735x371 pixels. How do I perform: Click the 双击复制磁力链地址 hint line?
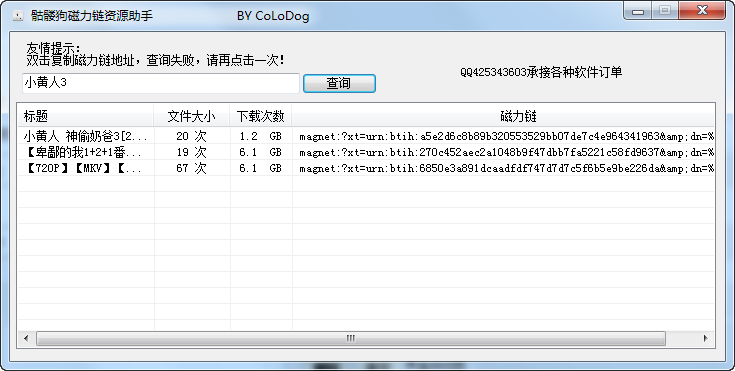point(155,60)
